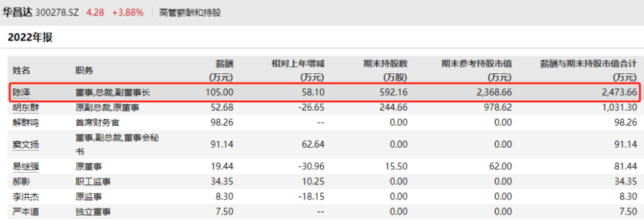
Task: Click stock code 300278.SZ
Action: (x=58, y=13)
